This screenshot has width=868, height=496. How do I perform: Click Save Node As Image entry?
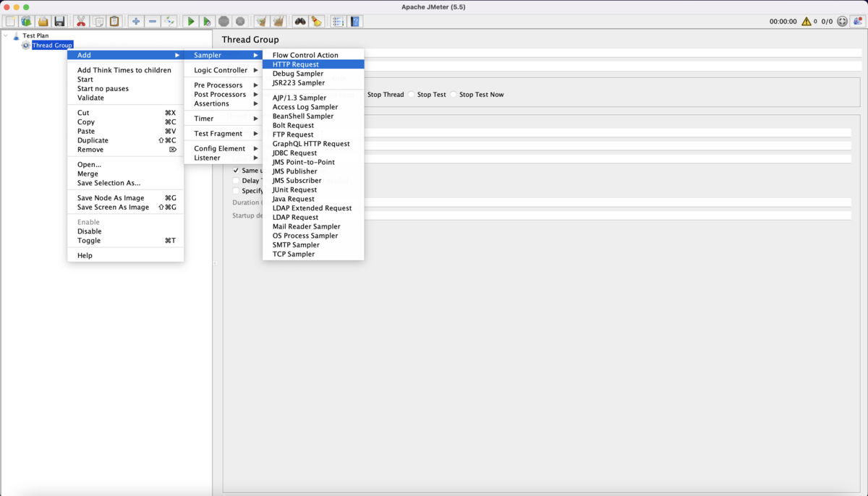[x=126, y=198]
